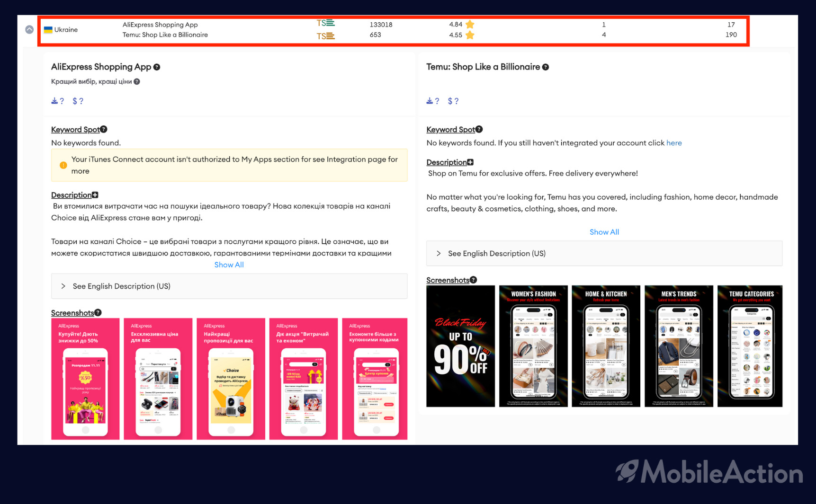Click AliExpress Shopping App panel title
The image size is (816, 504).
101,67
